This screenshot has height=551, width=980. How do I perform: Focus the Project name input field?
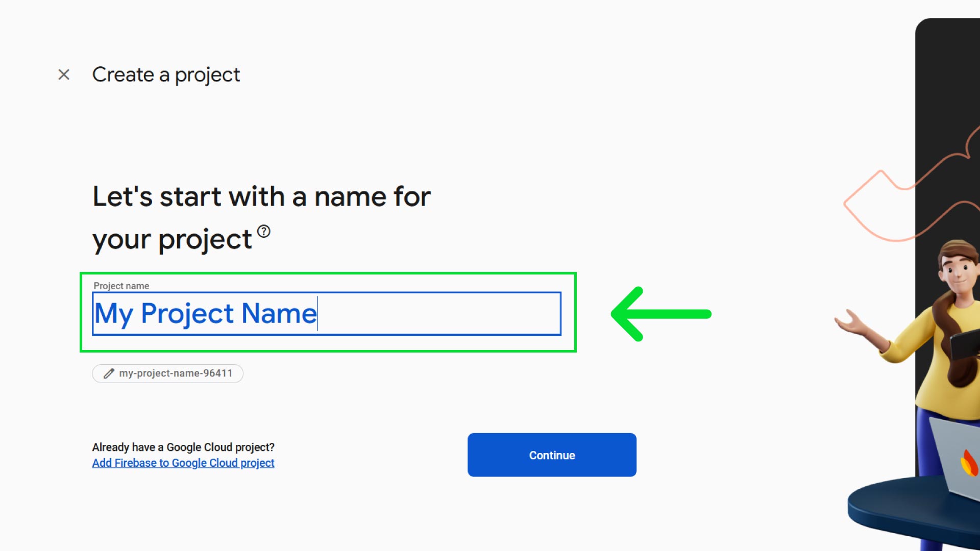click(x=327, y=313)
